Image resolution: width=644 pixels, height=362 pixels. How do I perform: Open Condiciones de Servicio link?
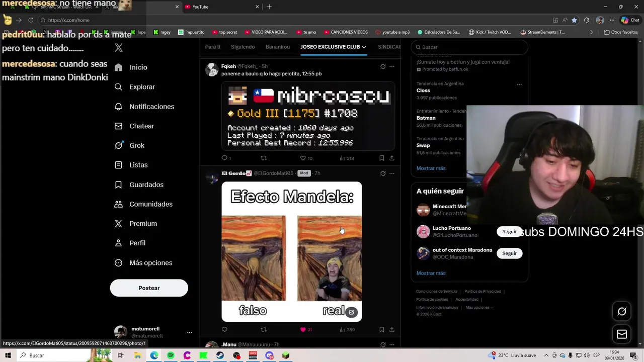click(436, 292)
